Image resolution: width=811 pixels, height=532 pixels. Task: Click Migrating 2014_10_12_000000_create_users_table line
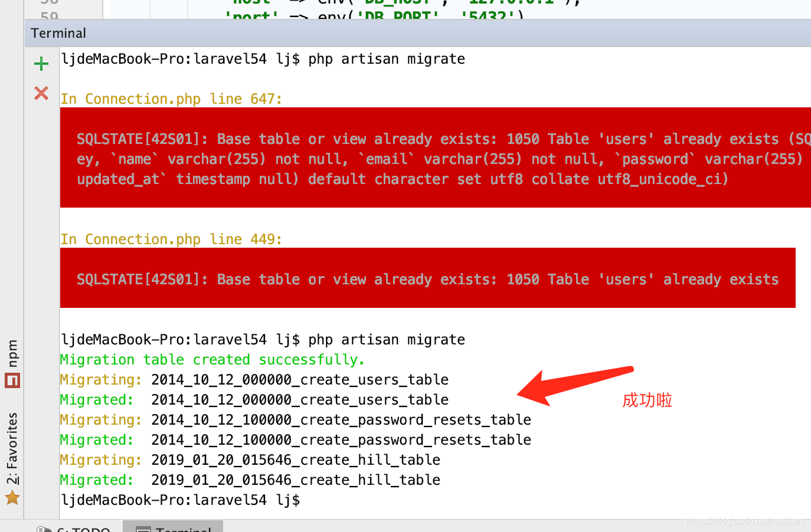pyautogui.click(x=254, y=380)
